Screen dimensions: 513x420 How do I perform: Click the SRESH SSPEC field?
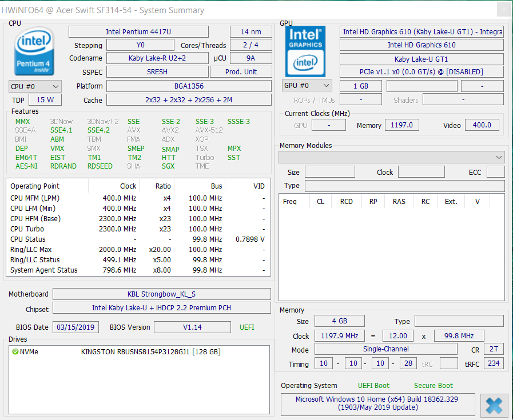coord(157,72)
